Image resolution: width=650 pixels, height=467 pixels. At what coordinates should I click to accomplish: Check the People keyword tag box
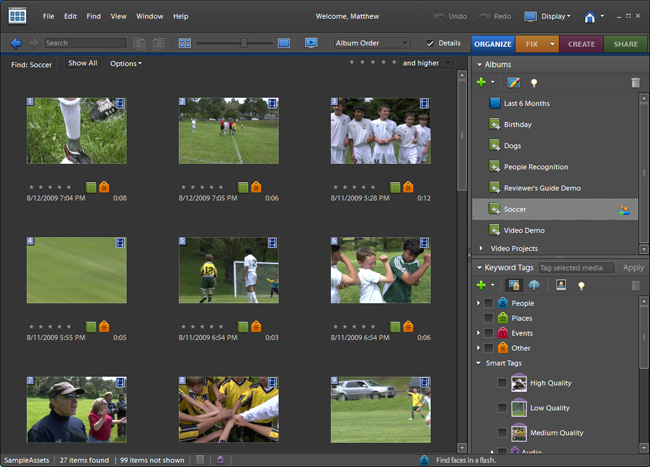coord(488,303)
